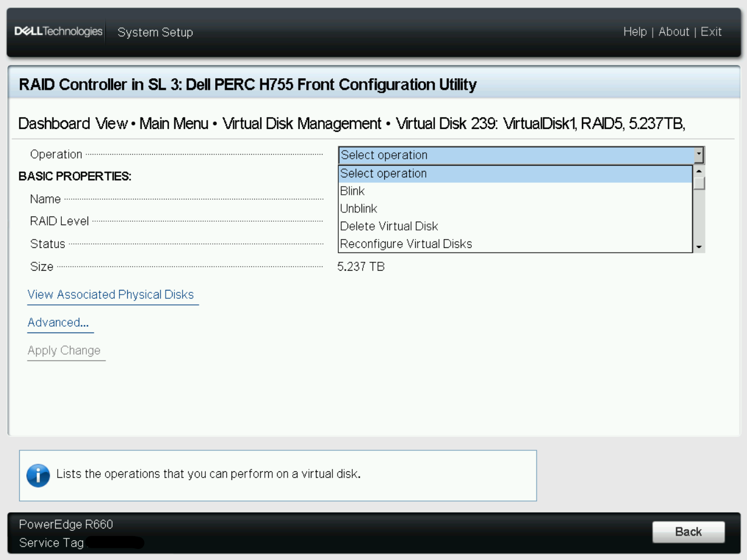The image size is (747, 560).
Task: Choose Delete Virtual Disk option
Action: click(515, 226)
